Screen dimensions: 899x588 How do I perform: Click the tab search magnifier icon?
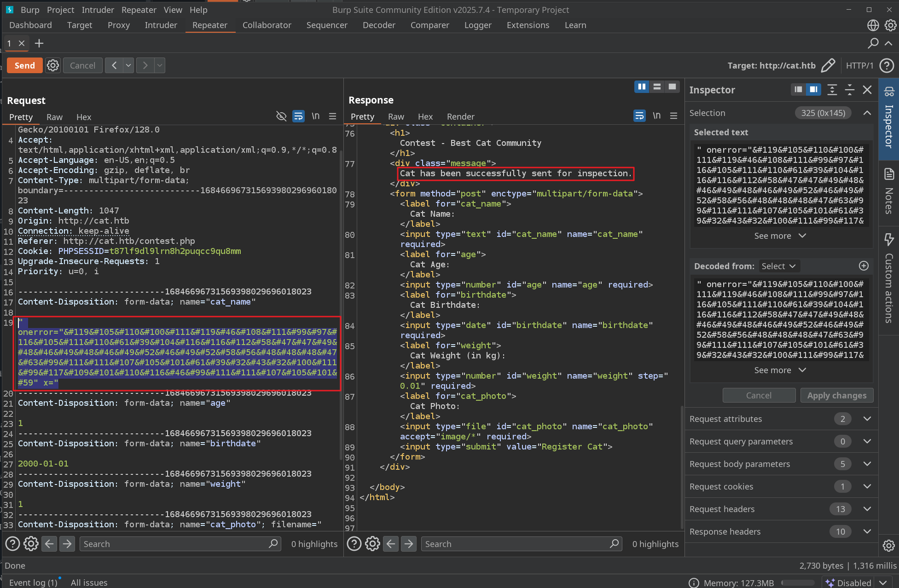click(873, 43)
